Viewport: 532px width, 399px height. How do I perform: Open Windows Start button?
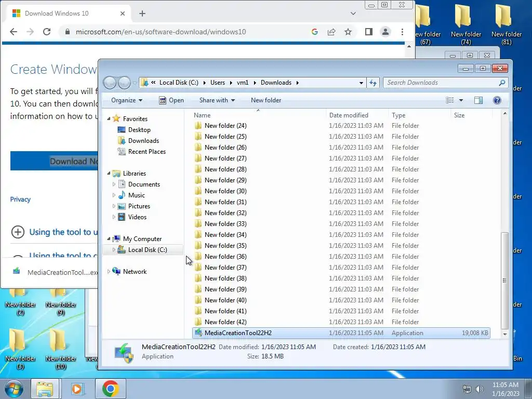point(14,389)
